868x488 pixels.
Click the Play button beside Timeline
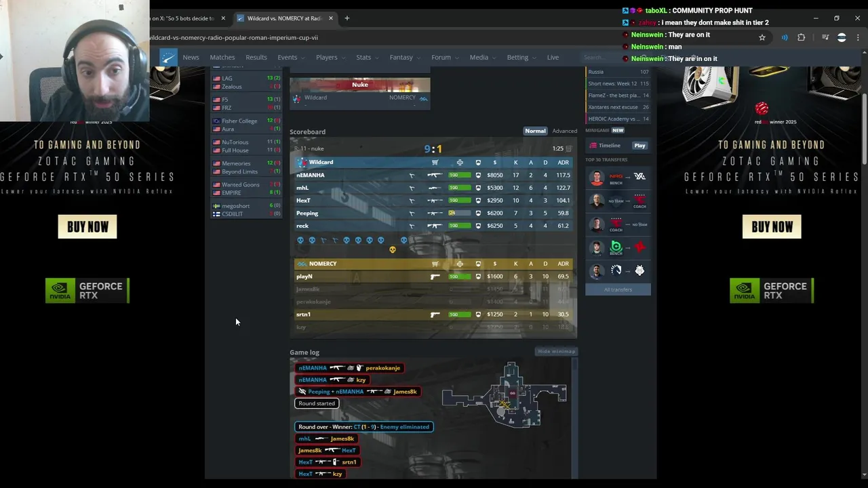[639, 146]
